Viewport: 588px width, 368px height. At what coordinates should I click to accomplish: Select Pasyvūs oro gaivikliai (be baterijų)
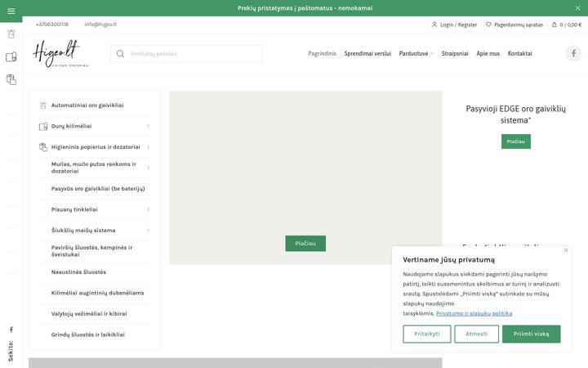(x=98, y=189)
